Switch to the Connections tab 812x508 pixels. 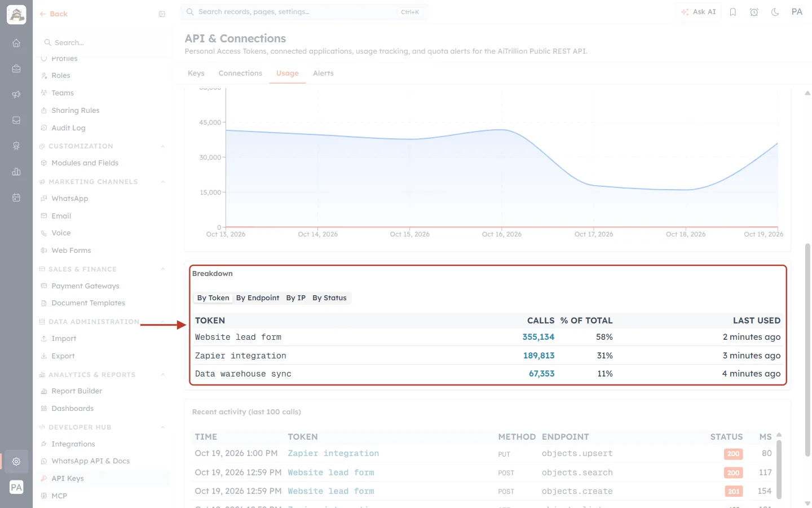[240, 73]
